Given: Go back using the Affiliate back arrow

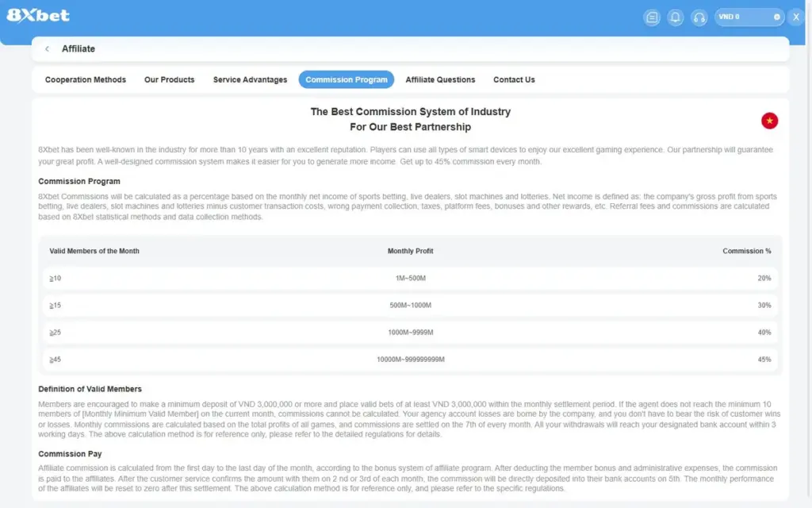Looking at the screenshot, I should coord(47,48).
